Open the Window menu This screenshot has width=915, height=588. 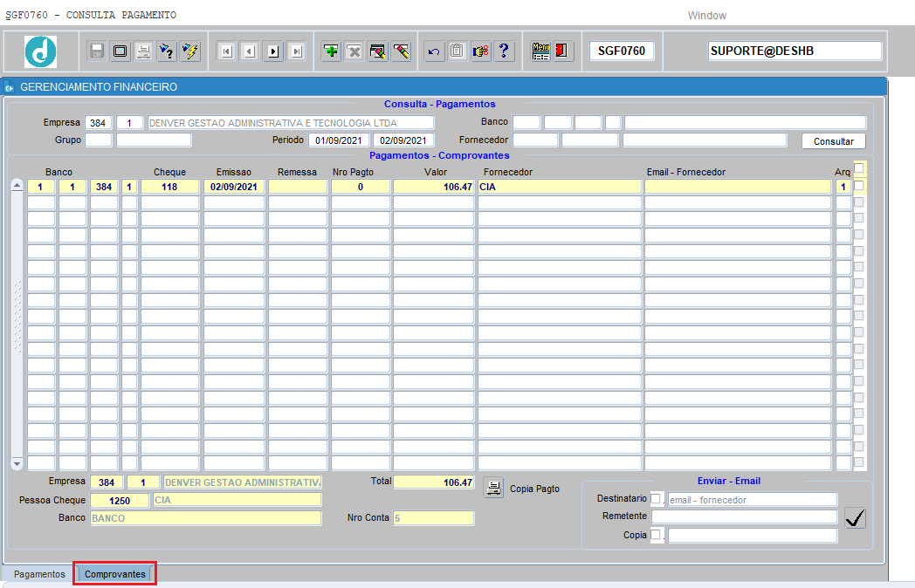pyautogui.click(x=706, y=16)
